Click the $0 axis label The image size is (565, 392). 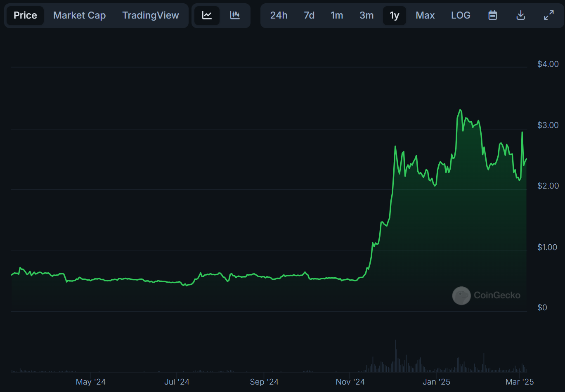pyautogui.click(x=542, y=307)
